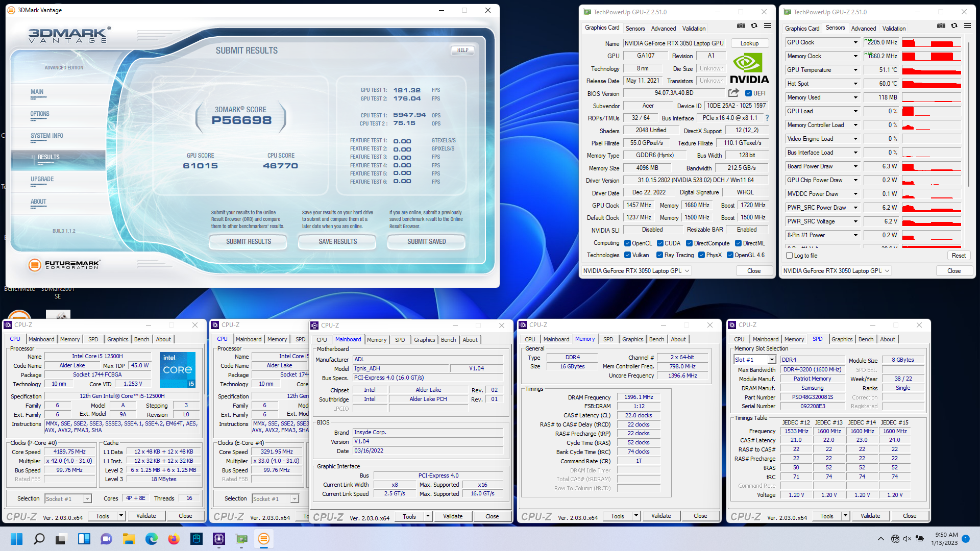Image resolution: width=980 pixels, height=551 pixels.
Task: Launch Firefox from taskbar
Action: [x=174, y=539]
